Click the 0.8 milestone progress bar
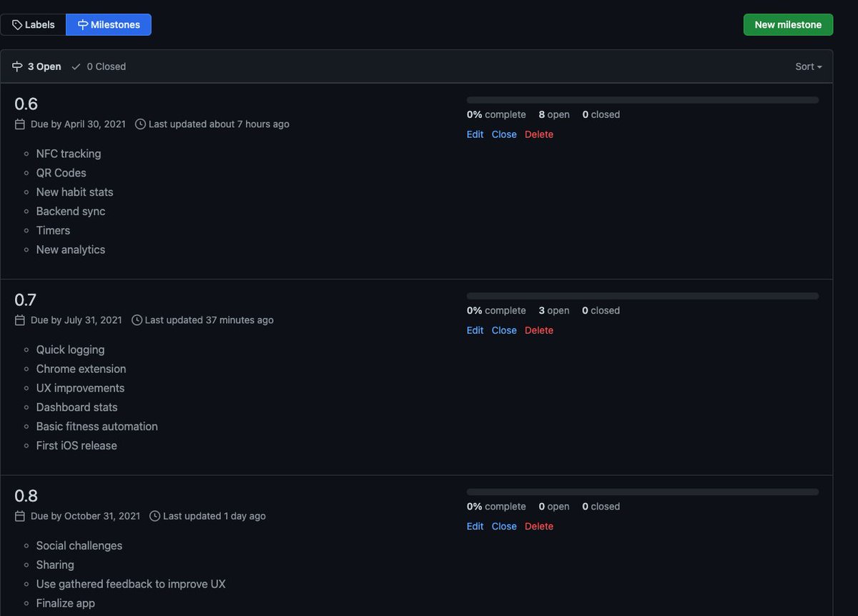The image size is (858, 616). tap(643, 492)
